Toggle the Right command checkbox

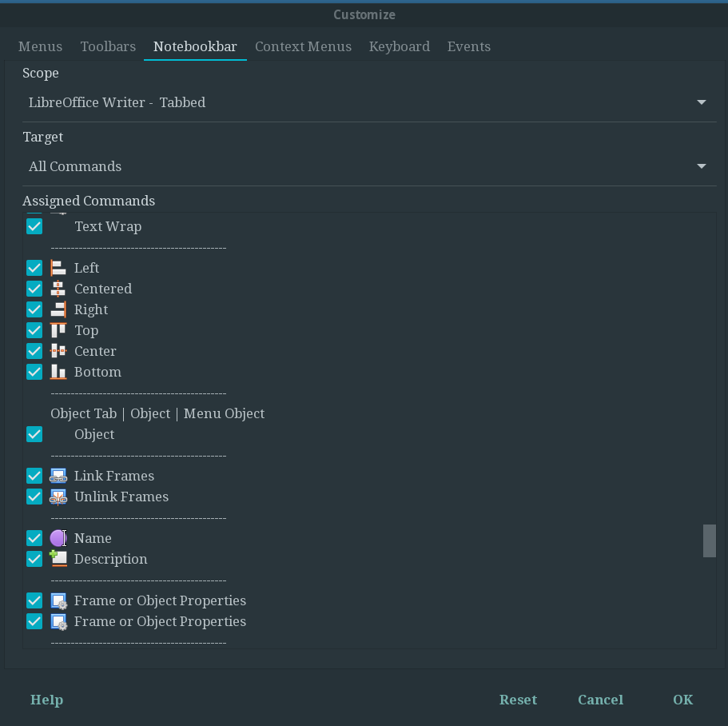click(34, 309)
